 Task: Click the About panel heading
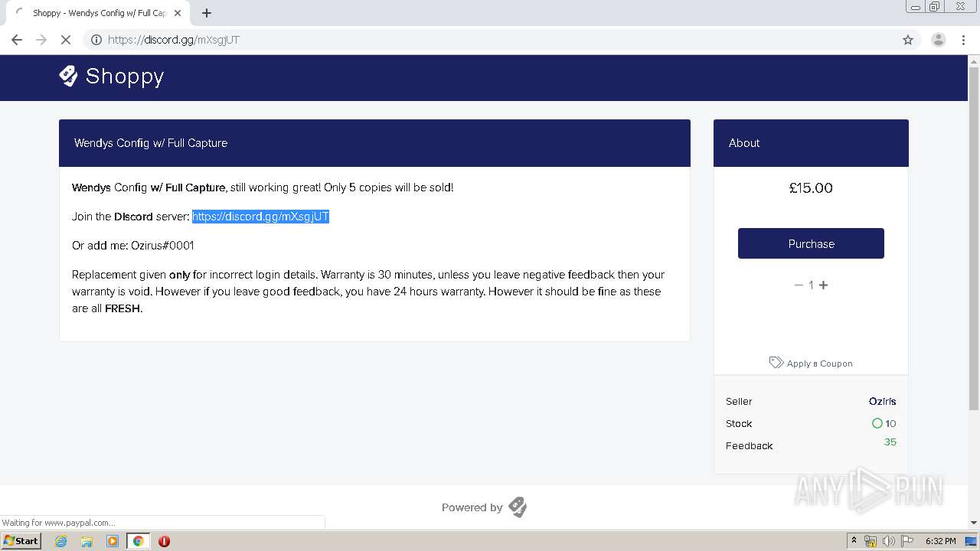click(744, 143)
